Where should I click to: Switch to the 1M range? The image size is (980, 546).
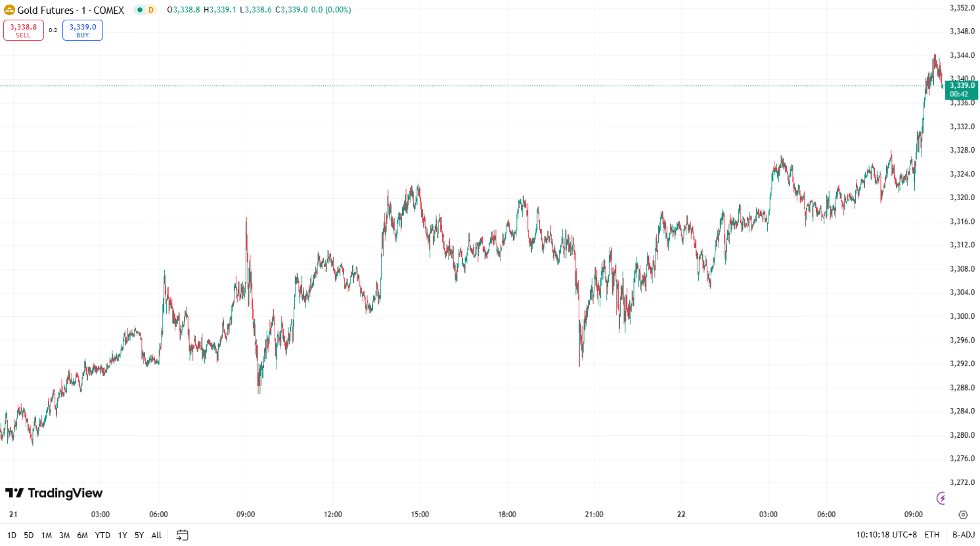coord(46,535)
